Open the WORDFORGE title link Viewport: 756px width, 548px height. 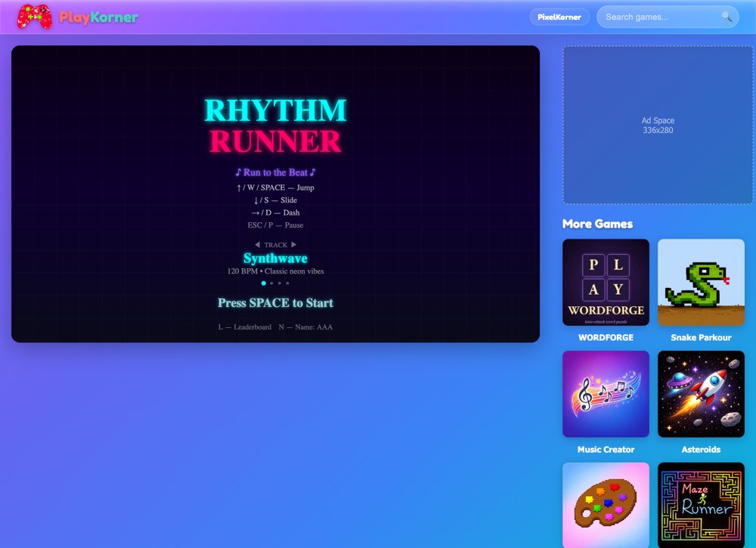click(606, 337)
